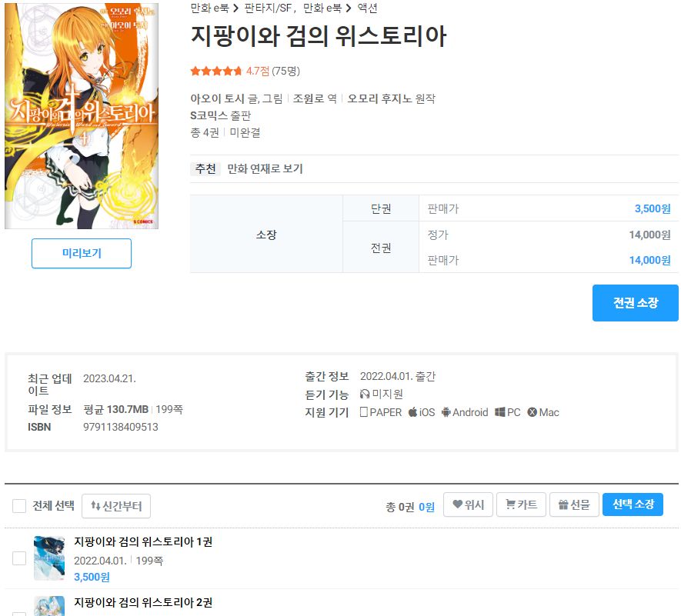Click the 소장 table cell
This screenshot has width=681, height=616.
pos(266,235)
